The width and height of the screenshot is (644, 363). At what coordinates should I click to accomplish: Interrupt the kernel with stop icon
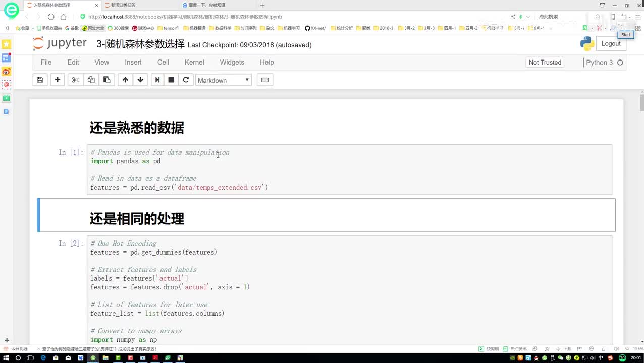tap(171, 80)
